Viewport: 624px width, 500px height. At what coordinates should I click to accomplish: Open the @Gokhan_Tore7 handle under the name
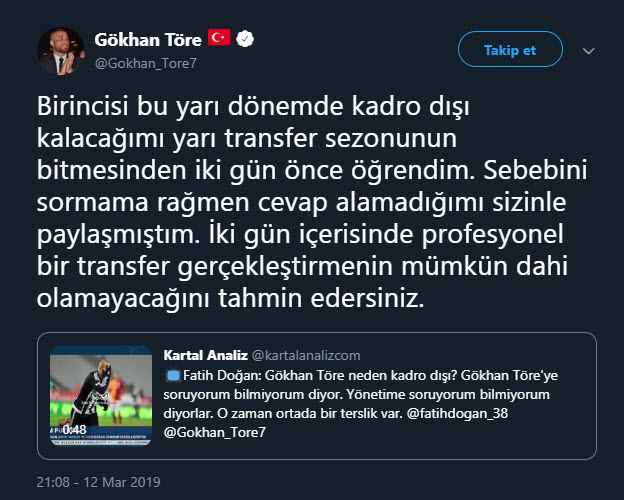pyautogui.click(x=146, y=63)
